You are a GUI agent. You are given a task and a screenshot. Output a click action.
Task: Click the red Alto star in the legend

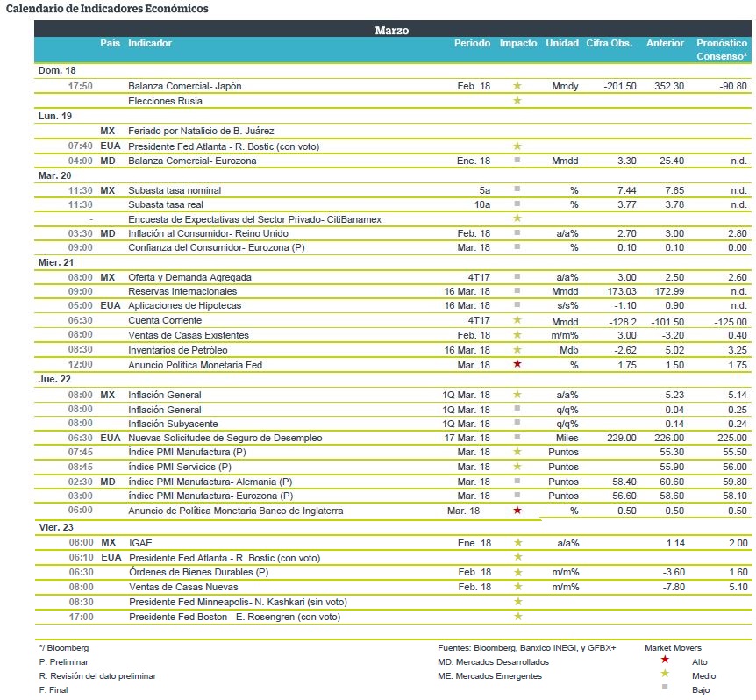[x=665, y=659]
